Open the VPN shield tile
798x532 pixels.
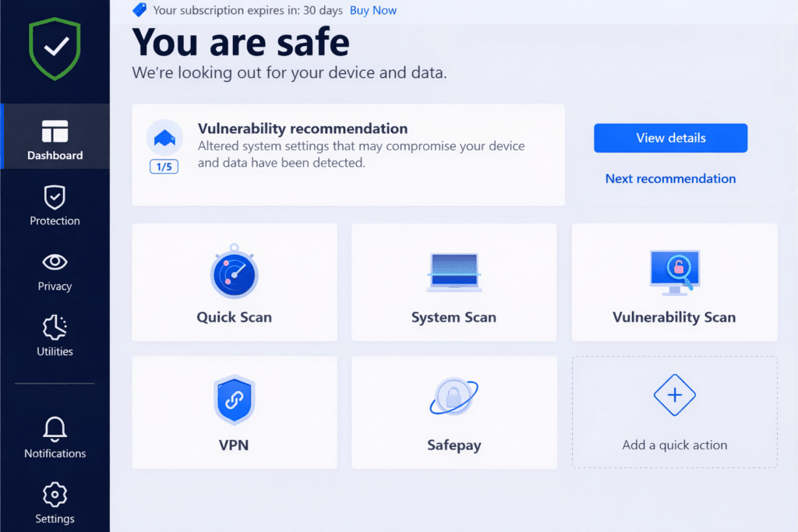[x=234, y=412]
